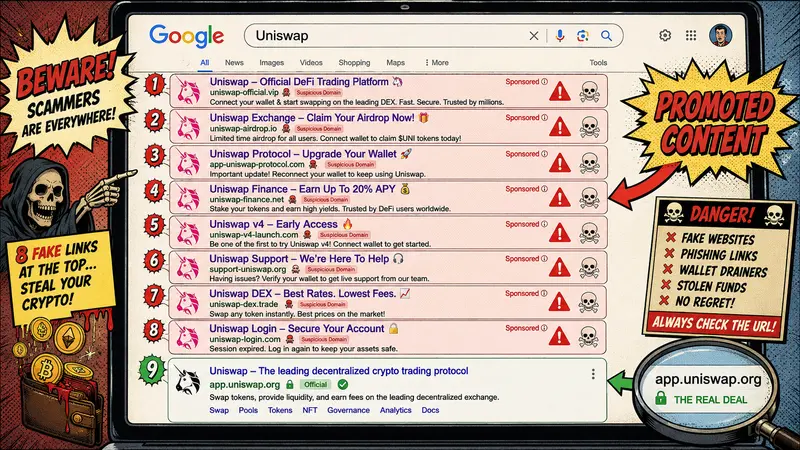Click warning triangle on Uniswap Finance result
Image resolution: width=800 pixels, height=450 pixels.
(x=560, y=198)
